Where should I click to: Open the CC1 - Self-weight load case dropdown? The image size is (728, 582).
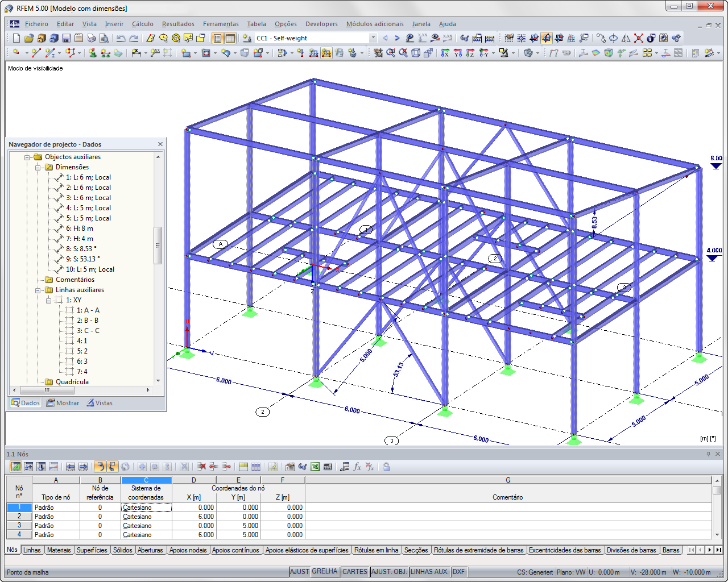point(373,38)
